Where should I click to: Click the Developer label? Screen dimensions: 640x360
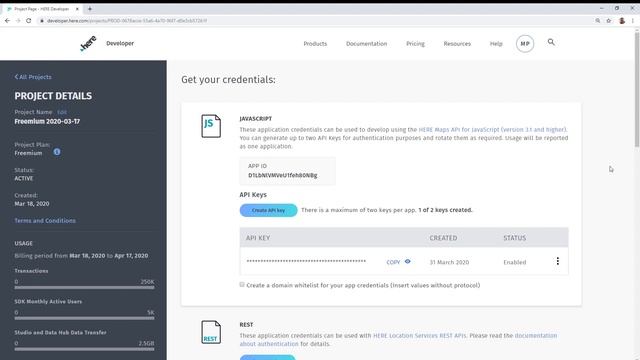click(x=120, y=43)
